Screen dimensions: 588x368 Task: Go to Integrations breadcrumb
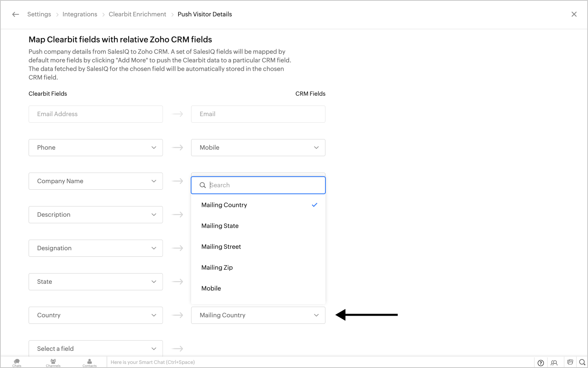80,14
